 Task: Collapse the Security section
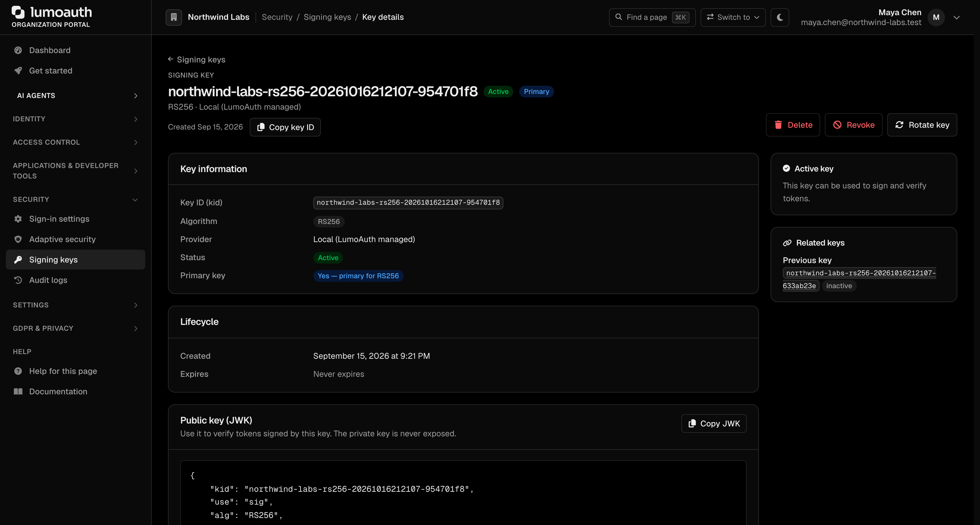click(75, 199)
